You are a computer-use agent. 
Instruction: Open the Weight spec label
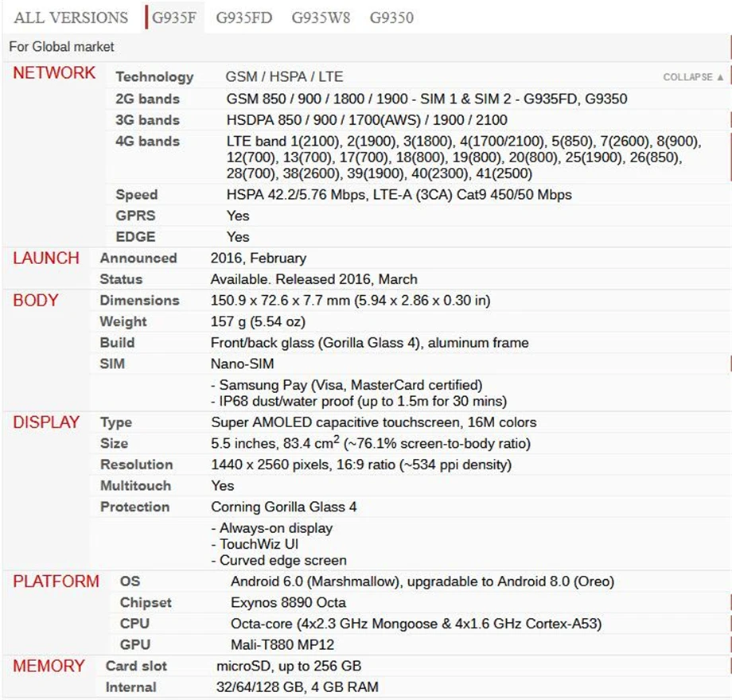(x=123, y=321)
